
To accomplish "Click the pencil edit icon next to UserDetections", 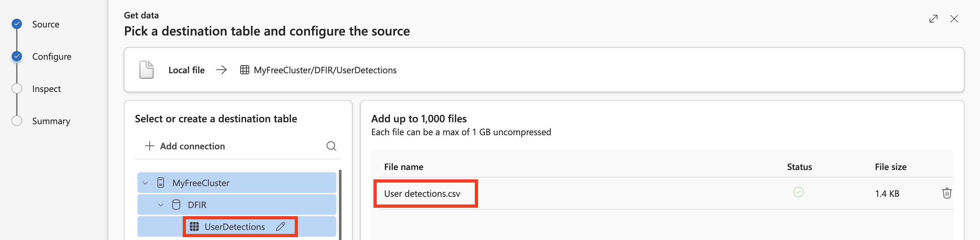I will (281, 227).
